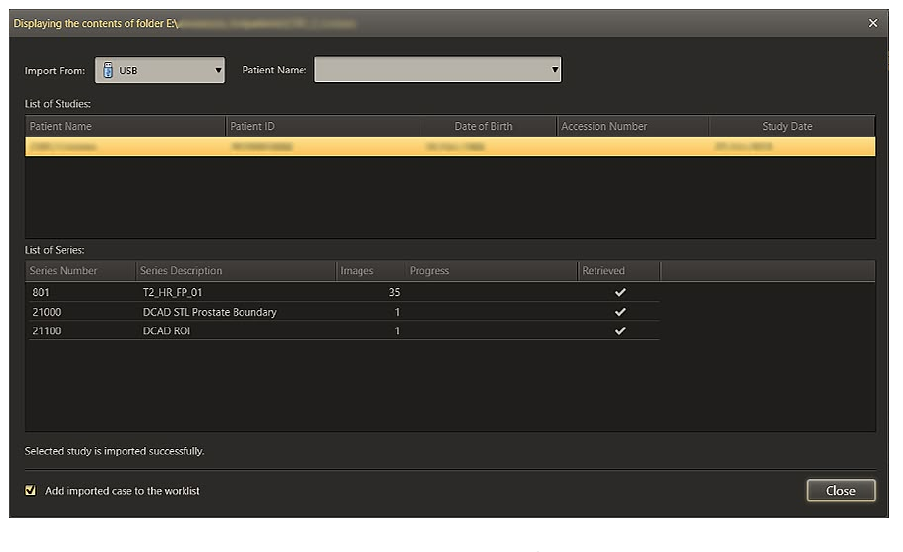This screenshot has width=903, height=552.
Task: Click the Patient ID column header
Action: [322, 126]
